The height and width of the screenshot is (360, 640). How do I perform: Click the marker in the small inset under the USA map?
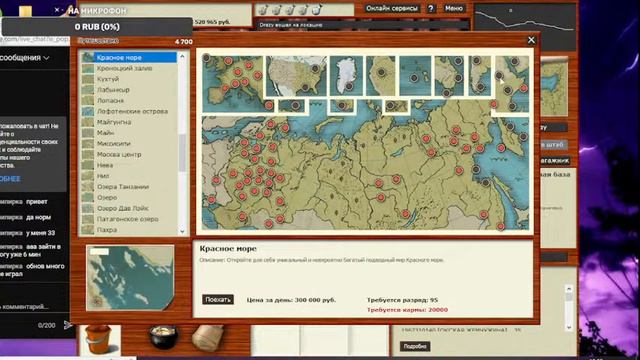tap(296, 106)
